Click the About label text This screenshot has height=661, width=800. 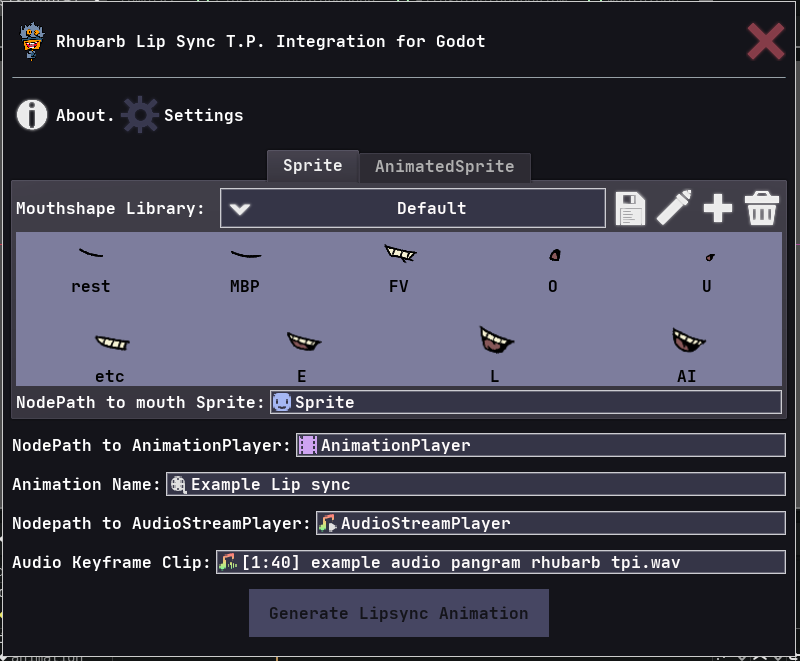(85, 115)
